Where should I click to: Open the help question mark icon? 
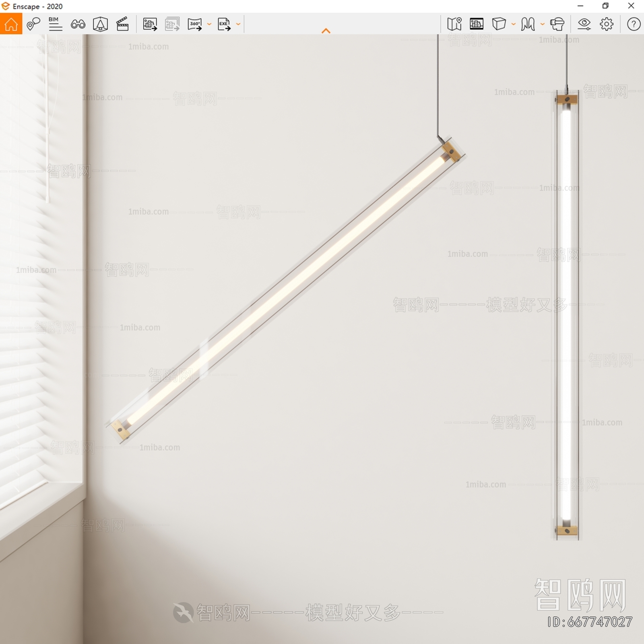point(634,24)
